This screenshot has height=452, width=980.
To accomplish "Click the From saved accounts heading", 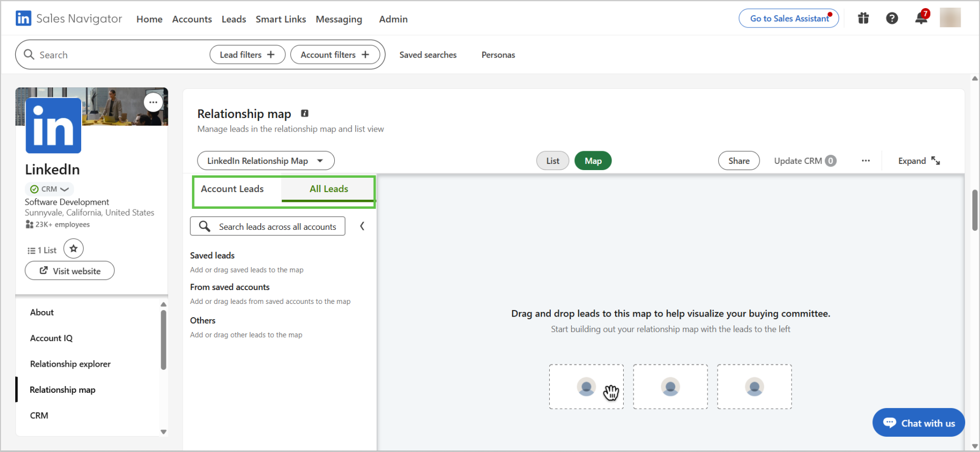I will tap(230, 287).
